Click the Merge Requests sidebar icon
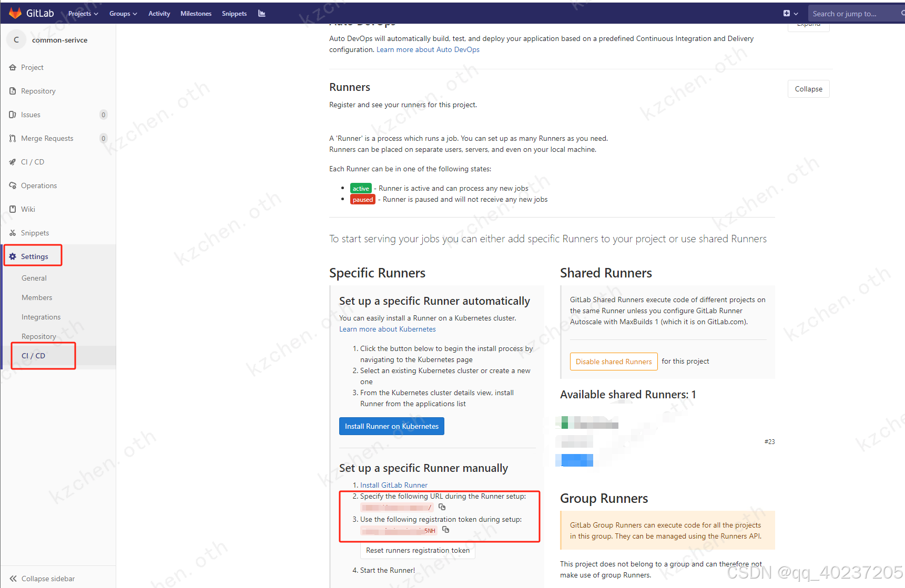The width and height of the screenshot is (905, 588). [13, 138]
